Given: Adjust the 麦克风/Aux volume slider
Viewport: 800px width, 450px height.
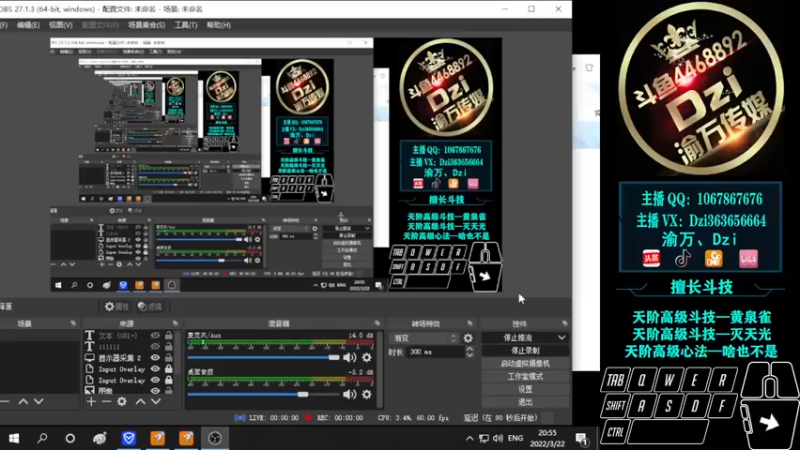Looking at the screenshot, I should point(263,358).
